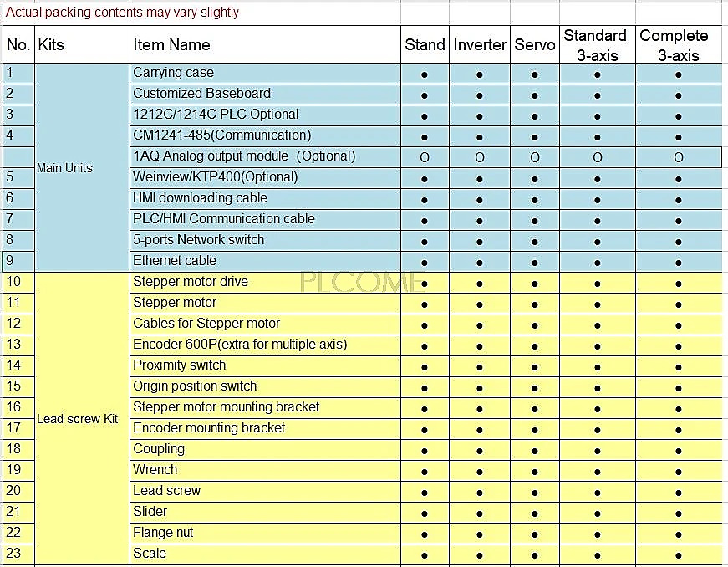Click 'Actual packing contents may vary slightly' note
The width and height of the screenshot is (728, 567).
click(x=122, y=12)
